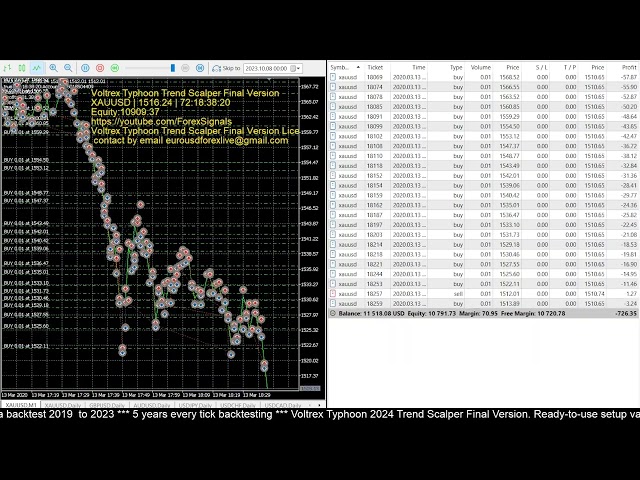Image resolution: width=640 pixels, height=480 pixels.
Task: Adjust the visualization speed slider
Action: click(x=172, y=68)
